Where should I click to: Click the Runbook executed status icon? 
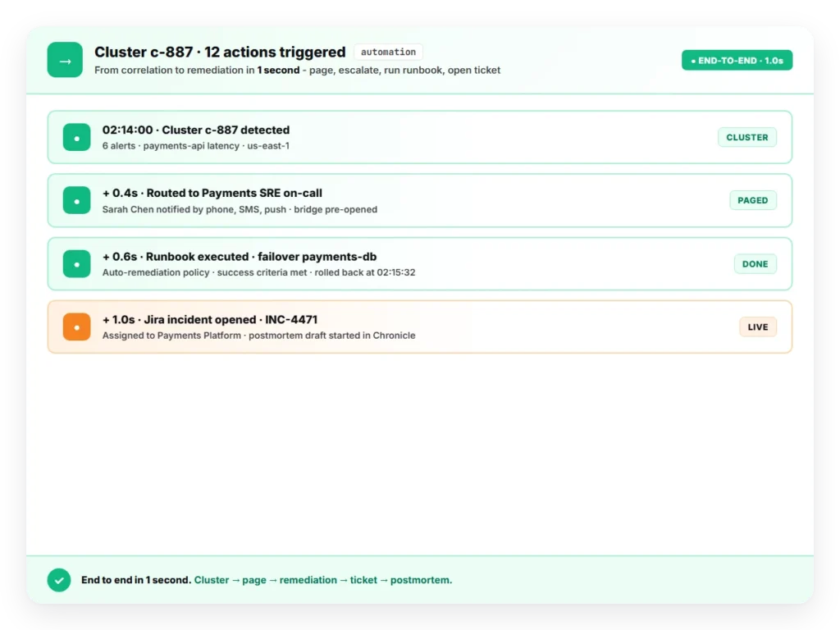(x=76, y=264)
